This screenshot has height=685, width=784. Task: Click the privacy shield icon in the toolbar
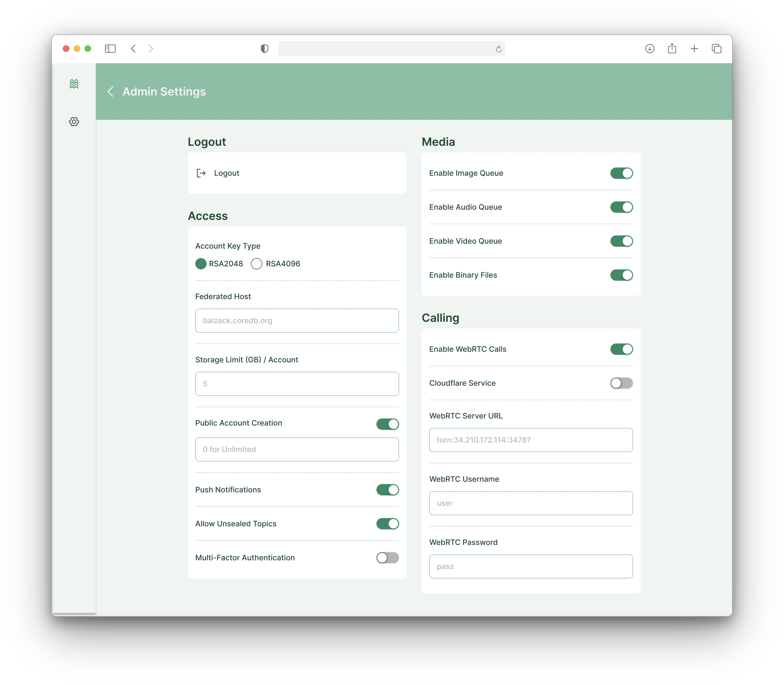tap(264, 49)
